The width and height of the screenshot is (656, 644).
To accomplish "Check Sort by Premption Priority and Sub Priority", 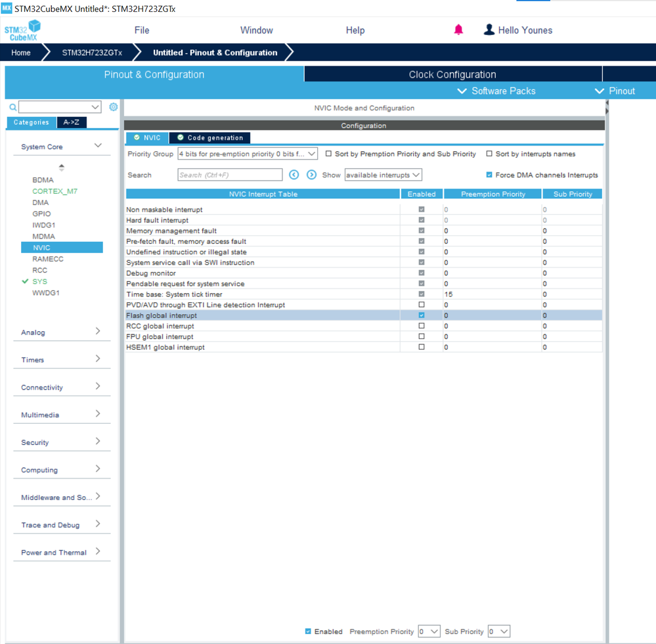I will 328,154.
